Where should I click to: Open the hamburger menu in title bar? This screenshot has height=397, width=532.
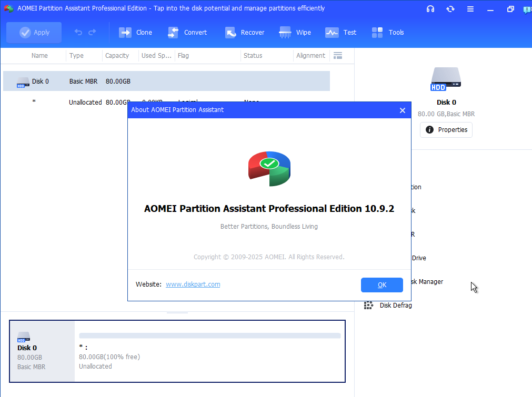point(470,9)
